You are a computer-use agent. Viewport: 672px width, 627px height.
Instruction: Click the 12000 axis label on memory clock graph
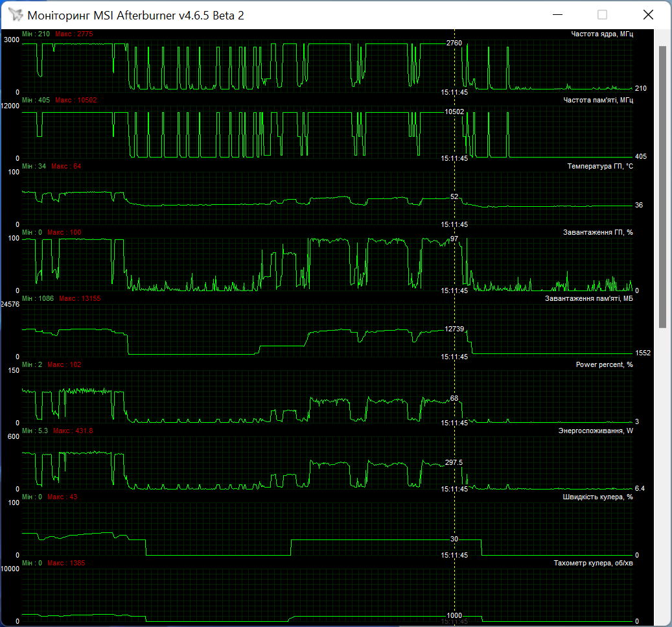tap(10, 106)
